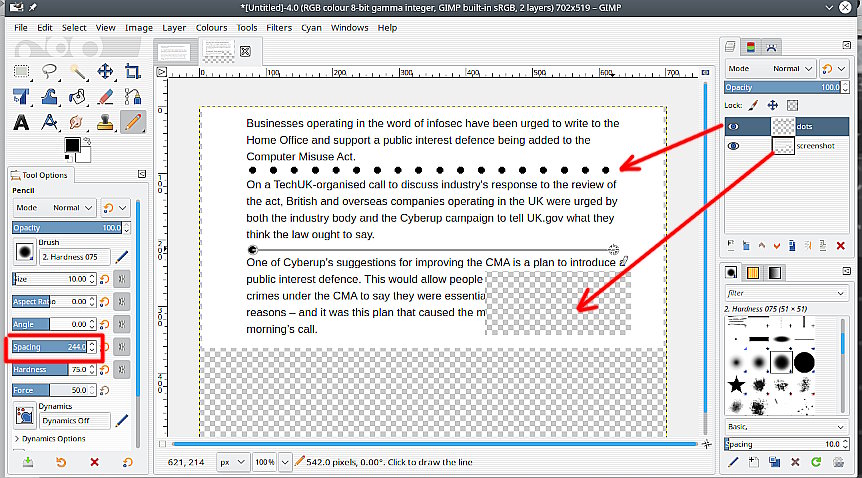Open Layers panel configuration menu
862x478 pixels.
(x=847, y=45)
